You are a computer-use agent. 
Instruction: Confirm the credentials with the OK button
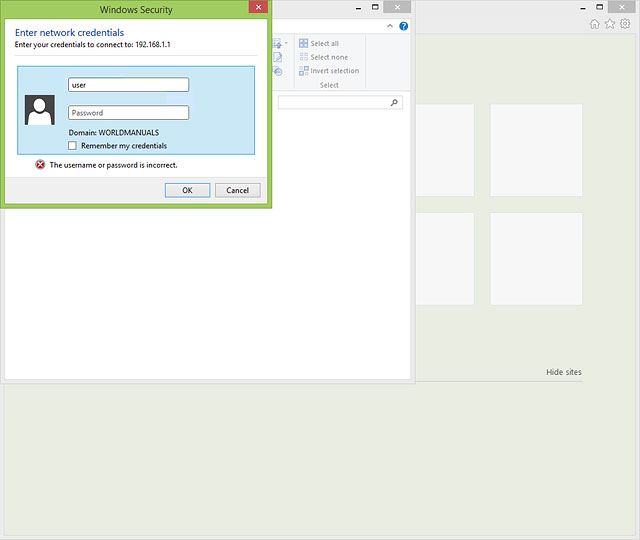pos(187,190)
